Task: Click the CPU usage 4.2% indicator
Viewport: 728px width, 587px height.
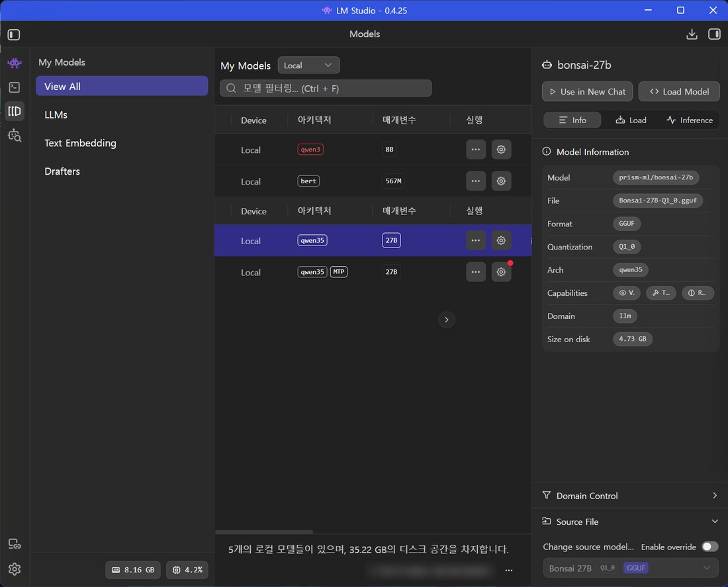Action: pyautogui.click(x=187, y=570)
